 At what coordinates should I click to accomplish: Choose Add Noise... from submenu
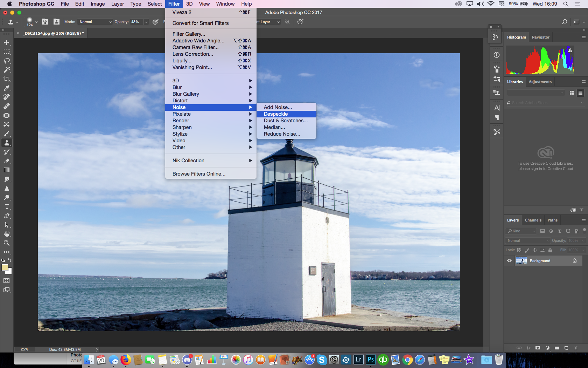(x=286, y=107)
